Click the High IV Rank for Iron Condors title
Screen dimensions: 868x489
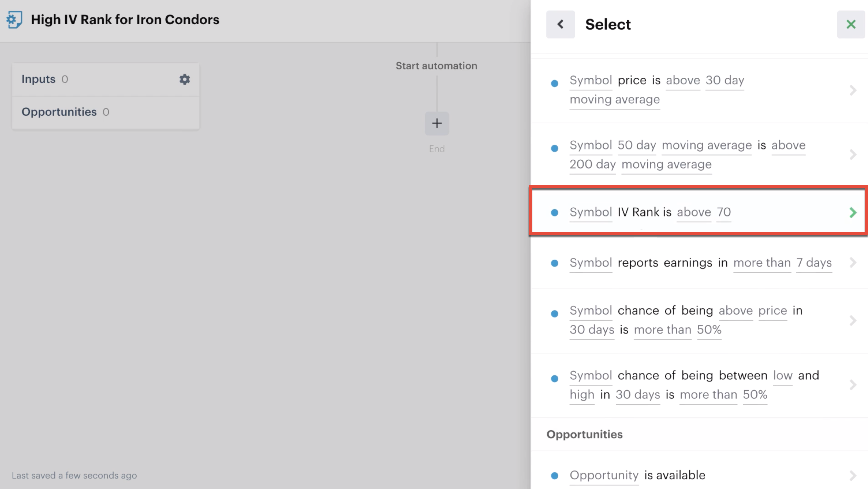point(125,19)
